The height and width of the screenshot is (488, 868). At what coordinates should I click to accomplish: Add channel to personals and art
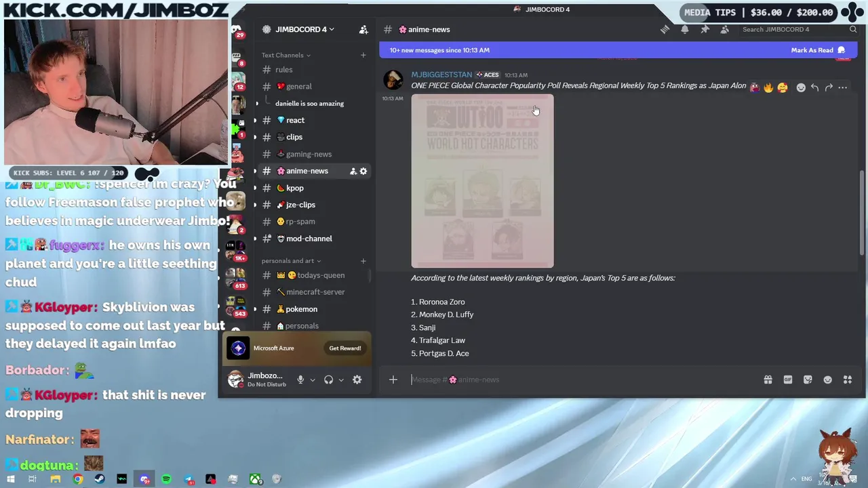363,261
